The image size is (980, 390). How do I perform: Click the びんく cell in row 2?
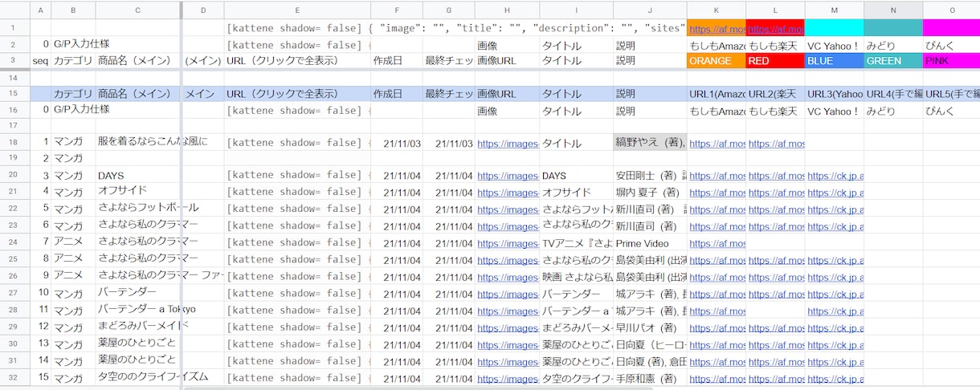pos(951,45)
